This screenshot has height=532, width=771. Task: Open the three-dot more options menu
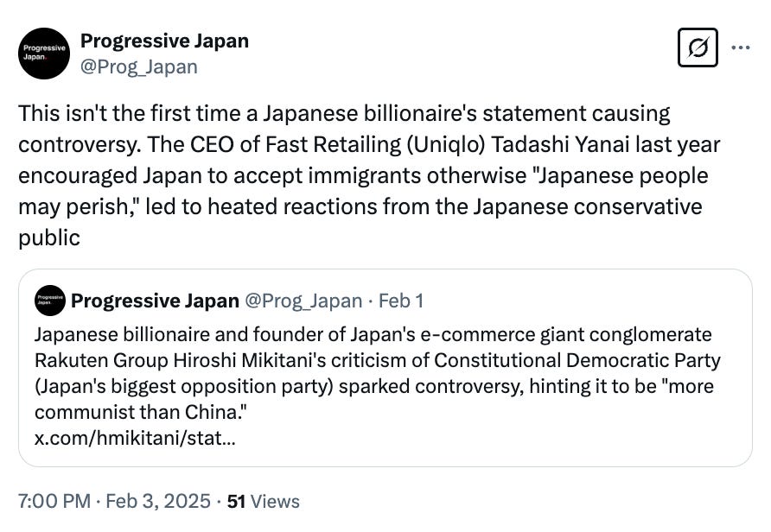click(741, 48)
